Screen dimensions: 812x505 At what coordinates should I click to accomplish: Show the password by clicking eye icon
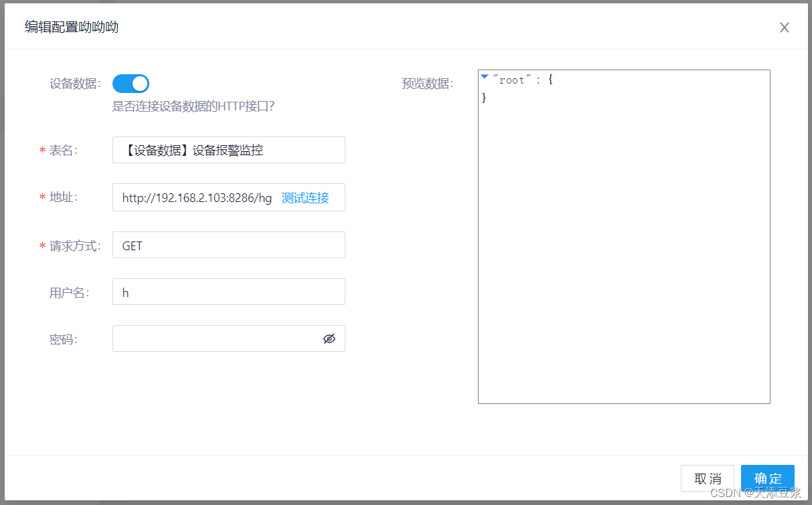point(329,339)
